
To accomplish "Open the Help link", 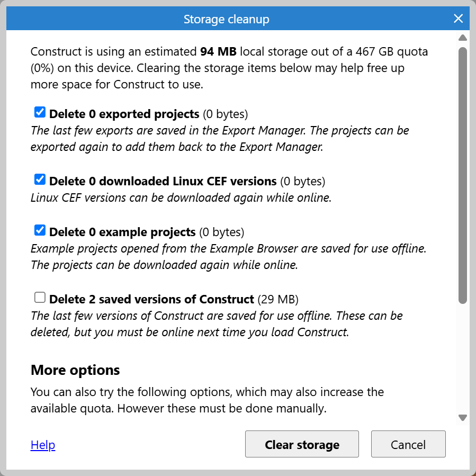I will [43, 445].
